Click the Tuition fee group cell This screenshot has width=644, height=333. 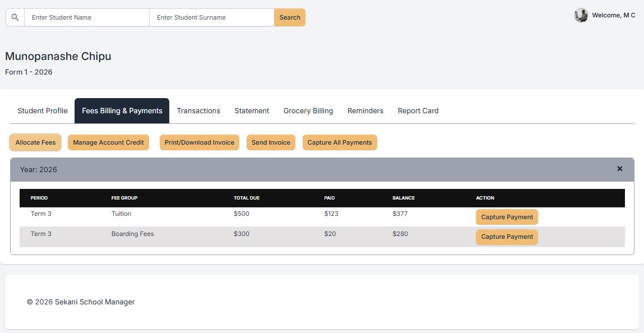click(x=121, y=214)
